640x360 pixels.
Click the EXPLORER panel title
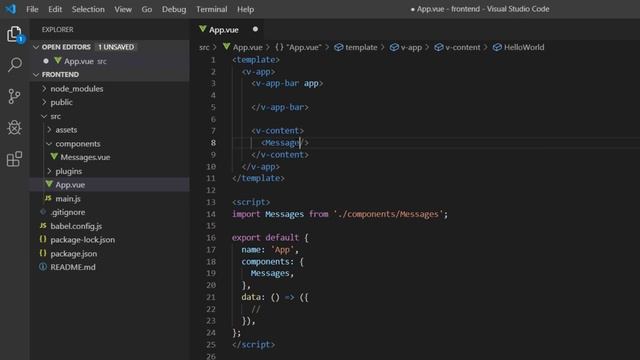pyautogui.click(x=58, y=29)
